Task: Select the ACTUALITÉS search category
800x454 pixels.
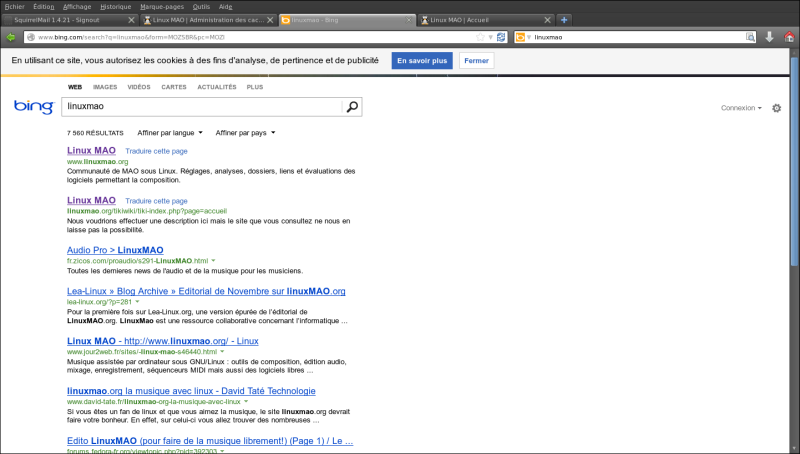Action: 217,87
